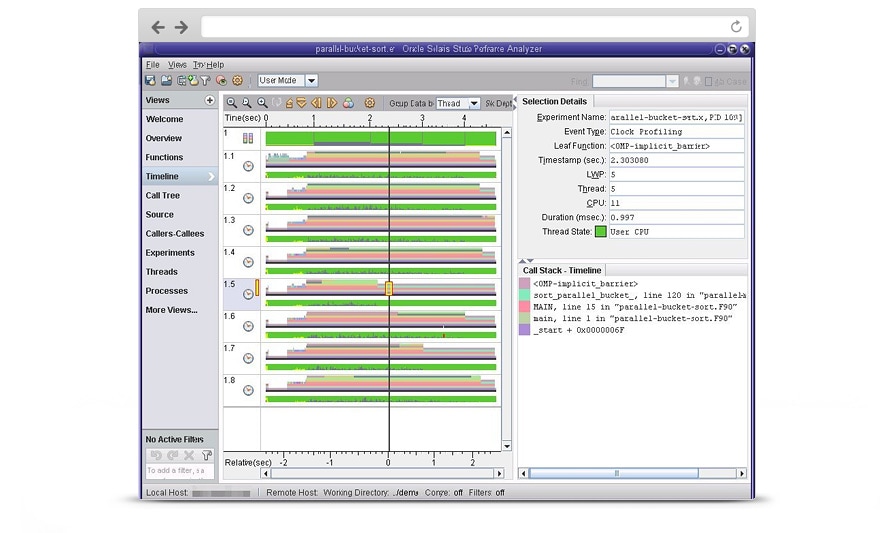Open the File menu

pos(152,65)
